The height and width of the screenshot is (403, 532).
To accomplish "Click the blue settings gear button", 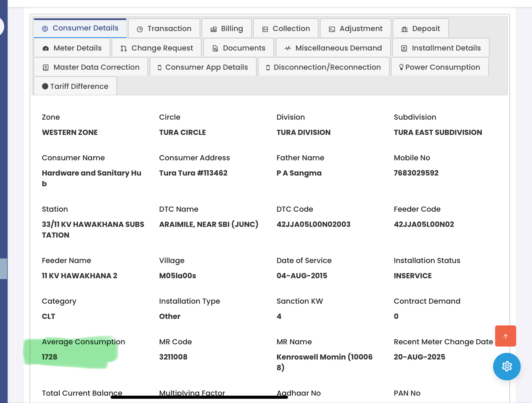I will click(x=507, y=366).
